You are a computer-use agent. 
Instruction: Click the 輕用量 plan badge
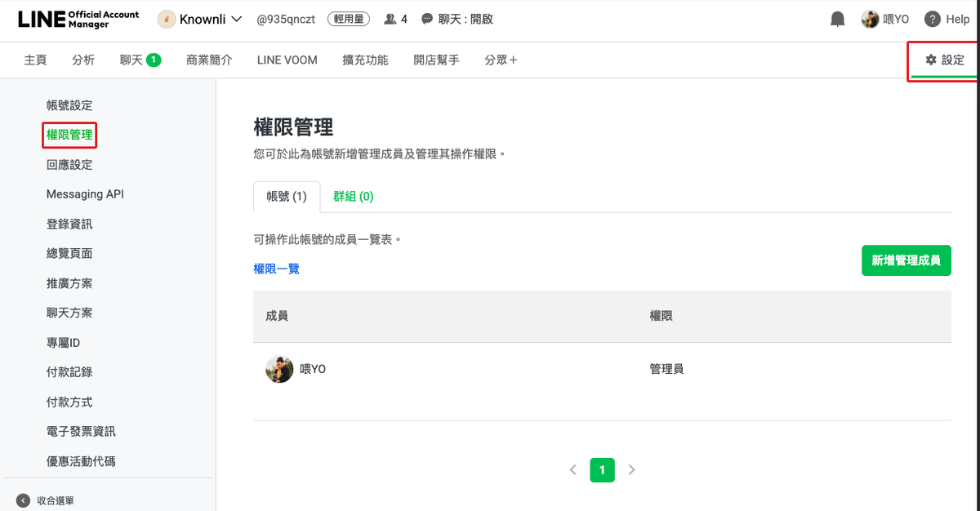pos(350,19)
